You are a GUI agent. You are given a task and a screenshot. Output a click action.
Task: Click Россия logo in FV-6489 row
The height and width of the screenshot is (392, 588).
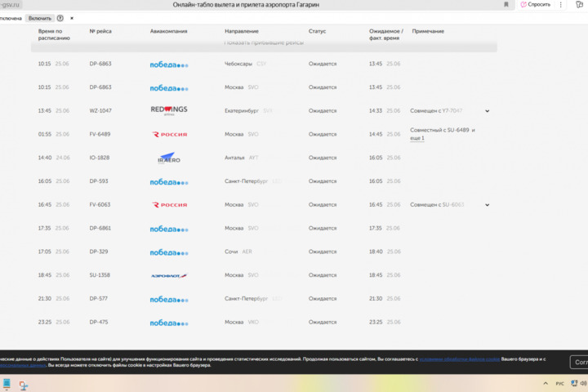(170, 134)
